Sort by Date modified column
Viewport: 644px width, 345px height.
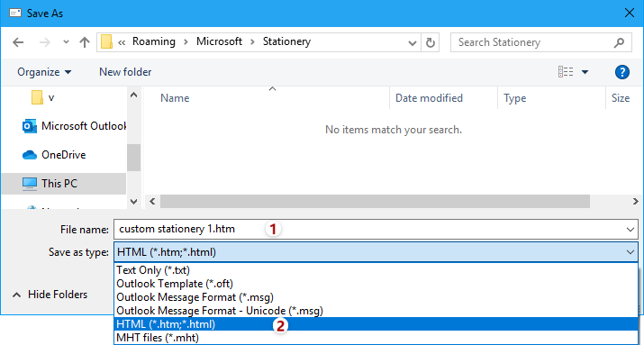[x=429, y=98]
